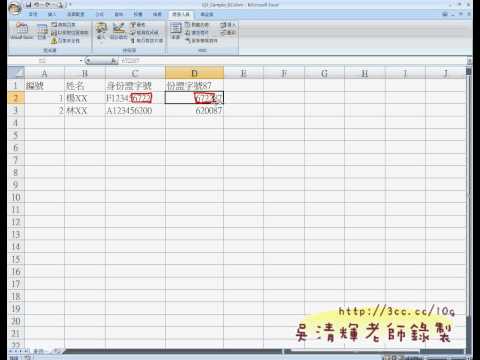Switch to the Home (常用) tab
Image resolution: width=480 pixels, height=360 pixels.
click(x=33, y=14)
